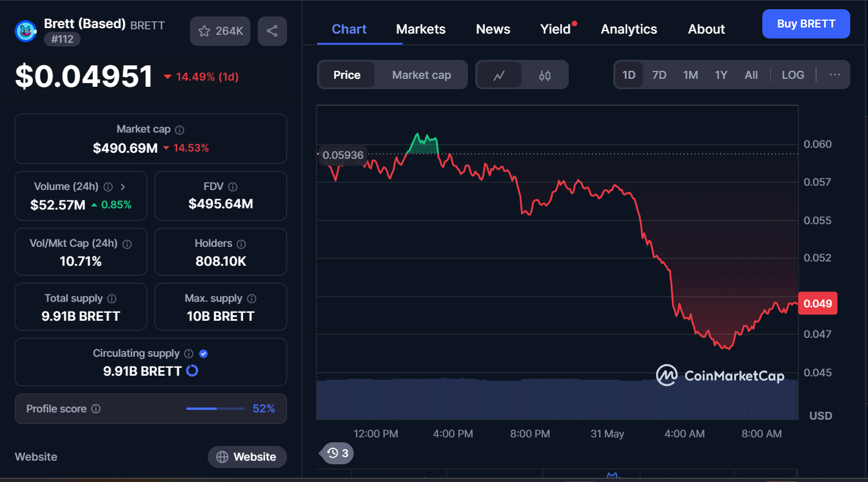Open the share icon button
Viewport: 868px width, 482px height.
coord(272,31)
